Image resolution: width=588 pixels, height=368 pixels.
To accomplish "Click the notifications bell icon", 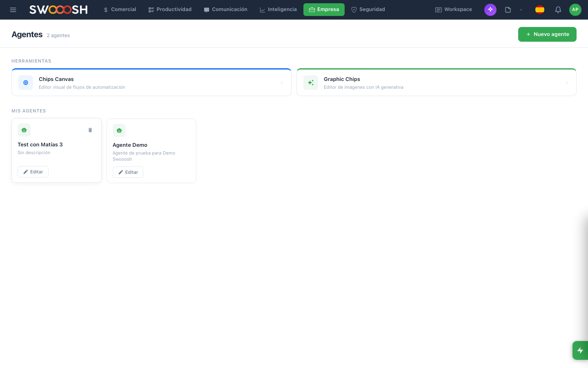I will point(558,9).
